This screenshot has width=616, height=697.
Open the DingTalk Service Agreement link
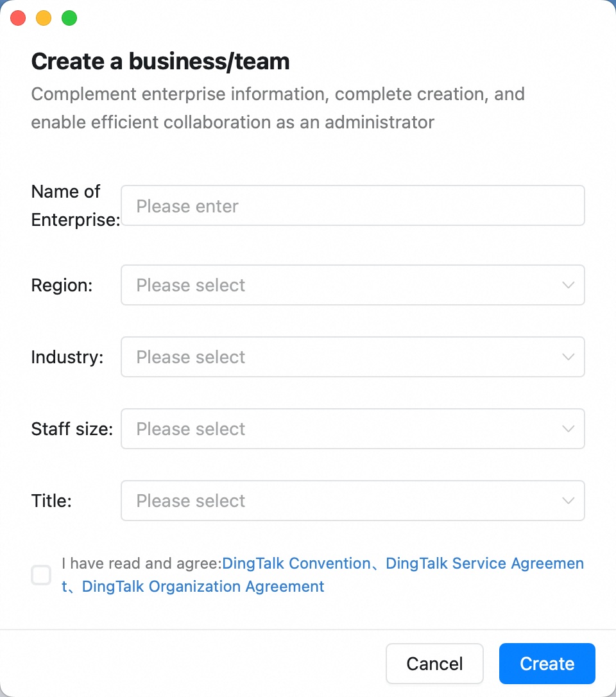click(484, 564)
